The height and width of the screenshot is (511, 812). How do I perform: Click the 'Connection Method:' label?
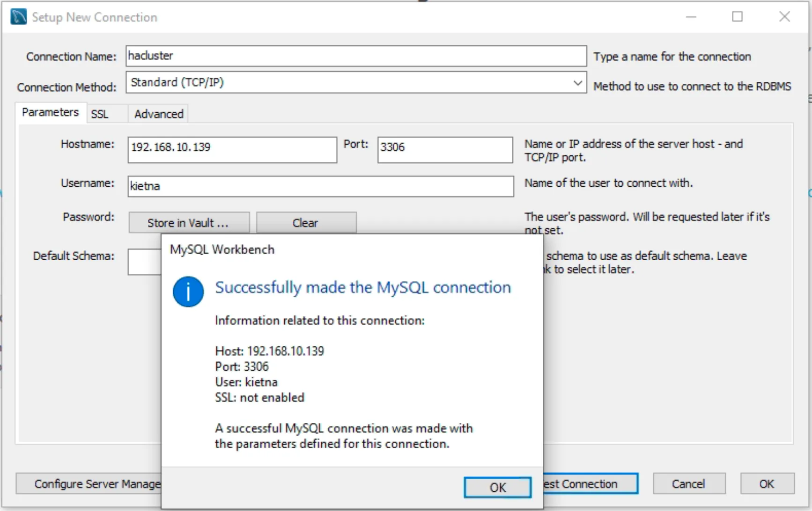66,88
